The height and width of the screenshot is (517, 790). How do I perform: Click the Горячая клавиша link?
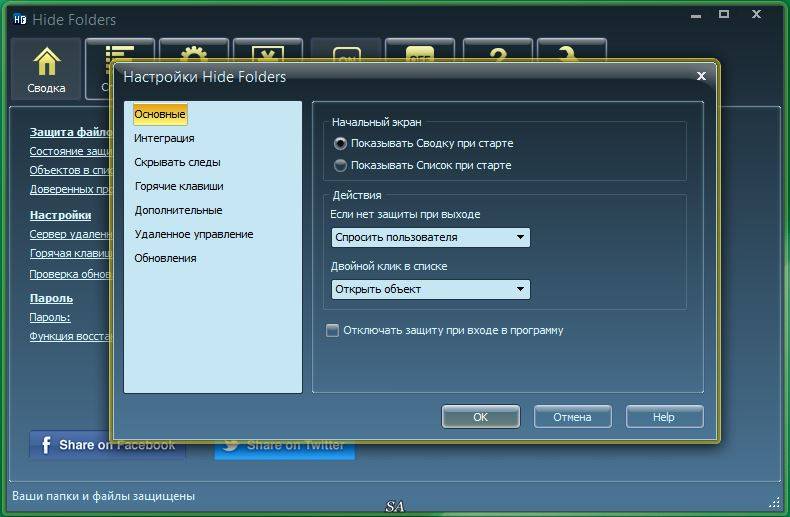point(71,253)
